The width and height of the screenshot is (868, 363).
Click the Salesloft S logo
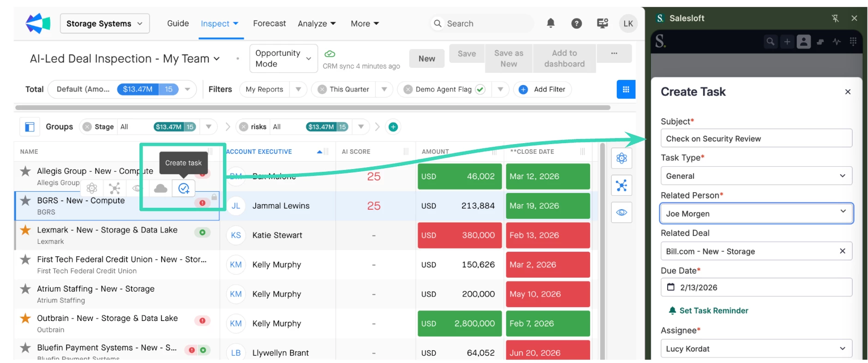[660, 42]
